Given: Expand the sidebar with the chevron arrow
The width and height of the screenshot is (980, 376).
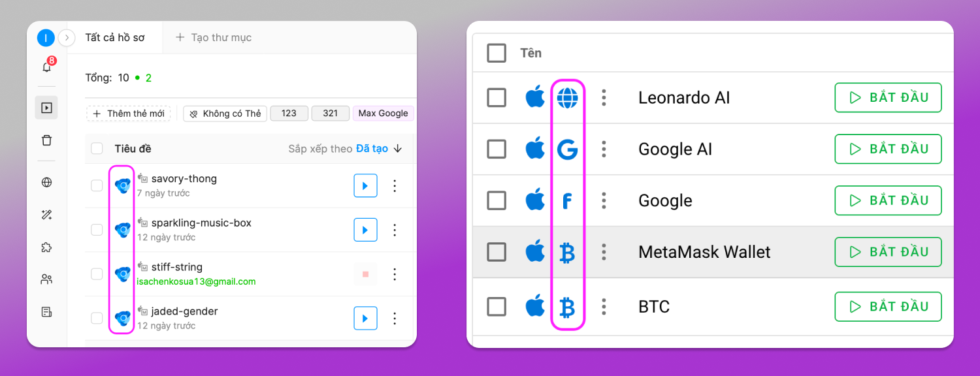Looking at the screenshot, I should coord(67,38).
